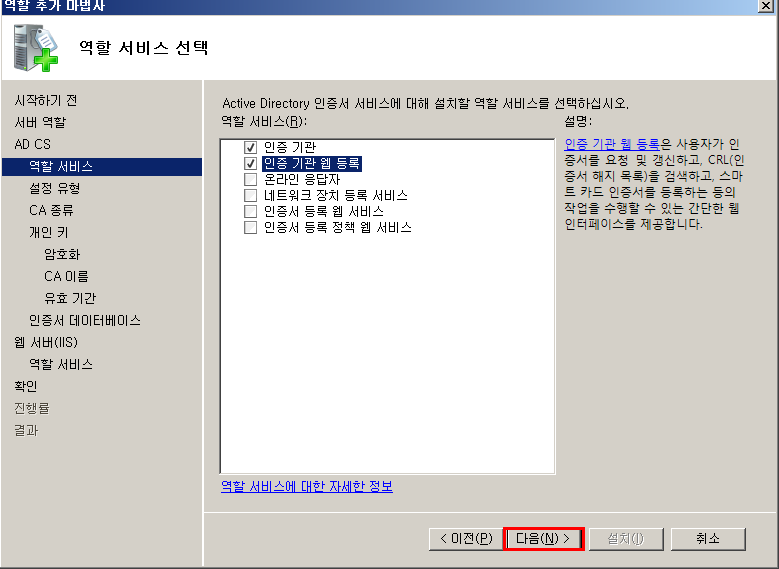This screenshot has width=779, height=569.
Task: Select the 인증서 등록 웹 서비스 item text
Action: click(323, 211)
